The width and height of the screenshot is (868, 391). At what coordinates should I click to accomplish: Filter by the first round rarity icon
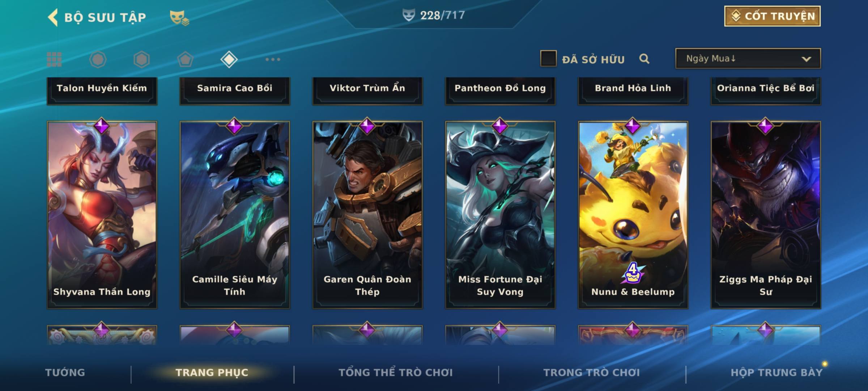(98, 59)
